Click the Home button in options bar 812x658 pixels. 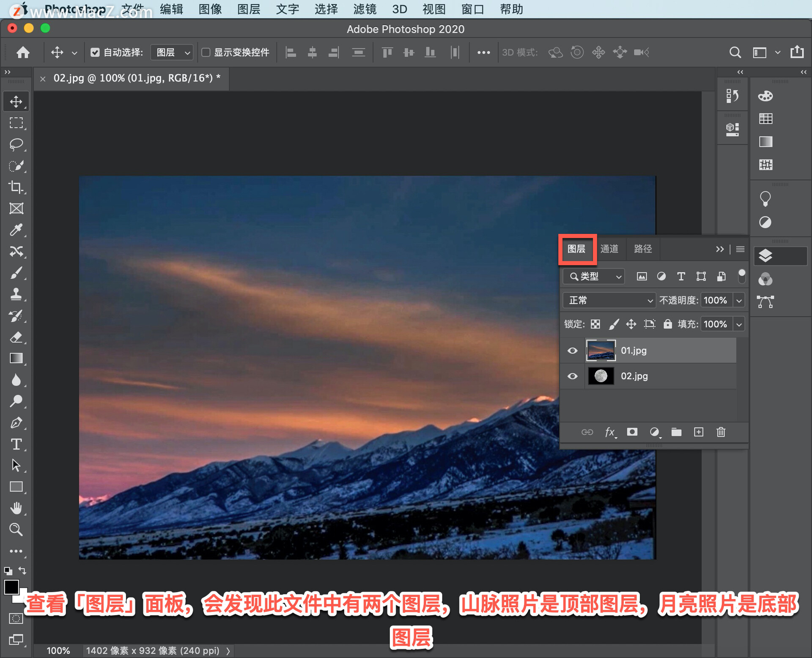click(23, 52)
